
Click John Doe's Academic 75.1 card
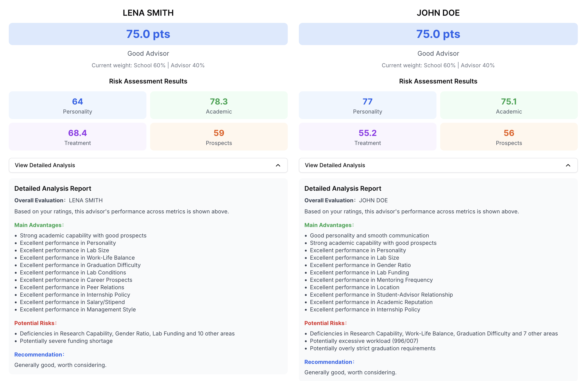pyautogui.click(x=509, y=105)
